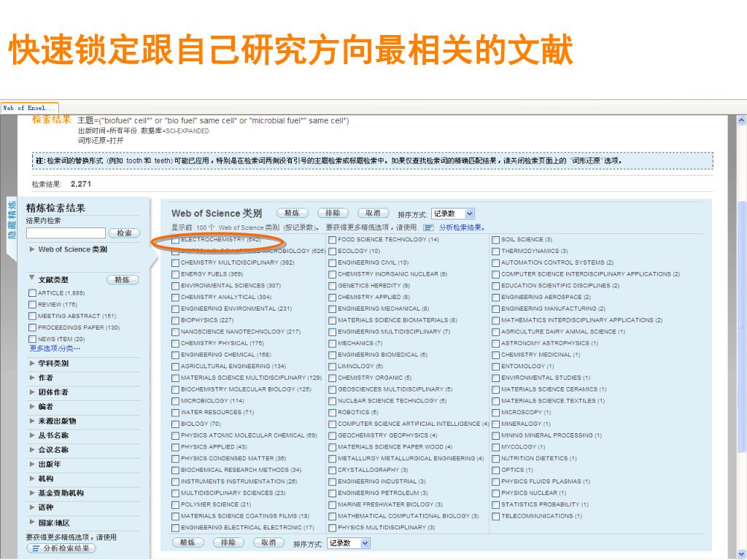747x560 pixels.
Task: Click the THERMODYNAMICS (3) label
Action: click(535, 251)
